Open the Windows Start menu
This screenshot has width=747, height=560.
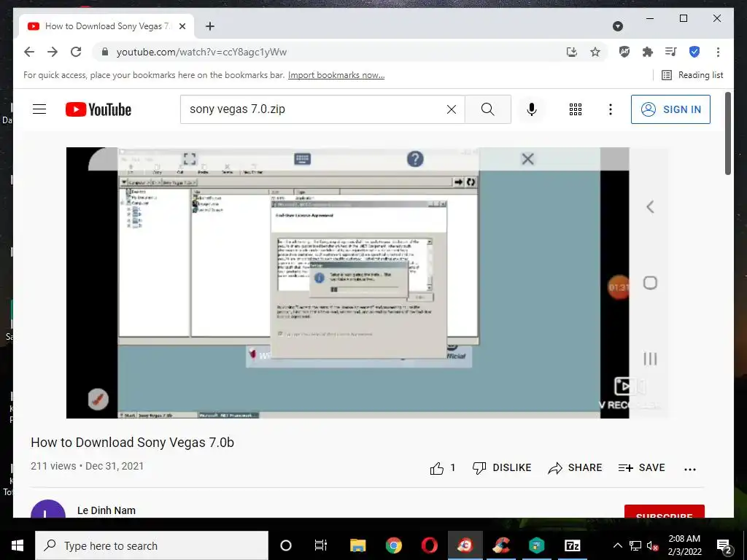(x=18, y=545)
